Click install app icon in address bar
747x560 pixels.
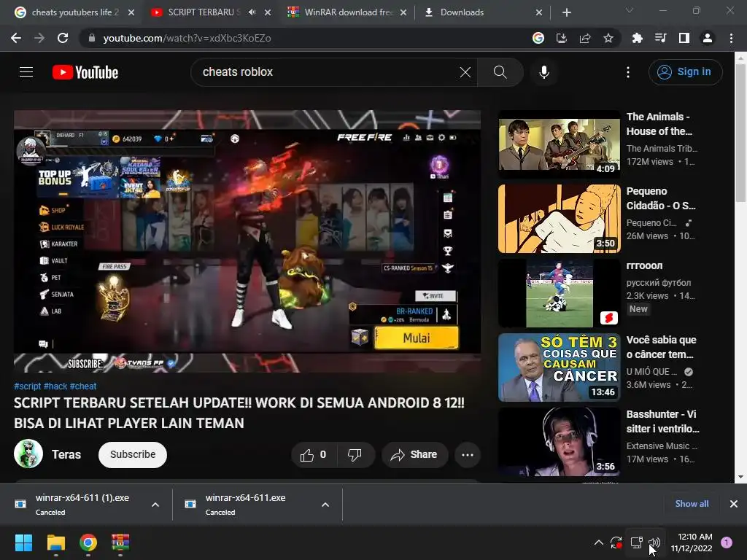[562, 38]
